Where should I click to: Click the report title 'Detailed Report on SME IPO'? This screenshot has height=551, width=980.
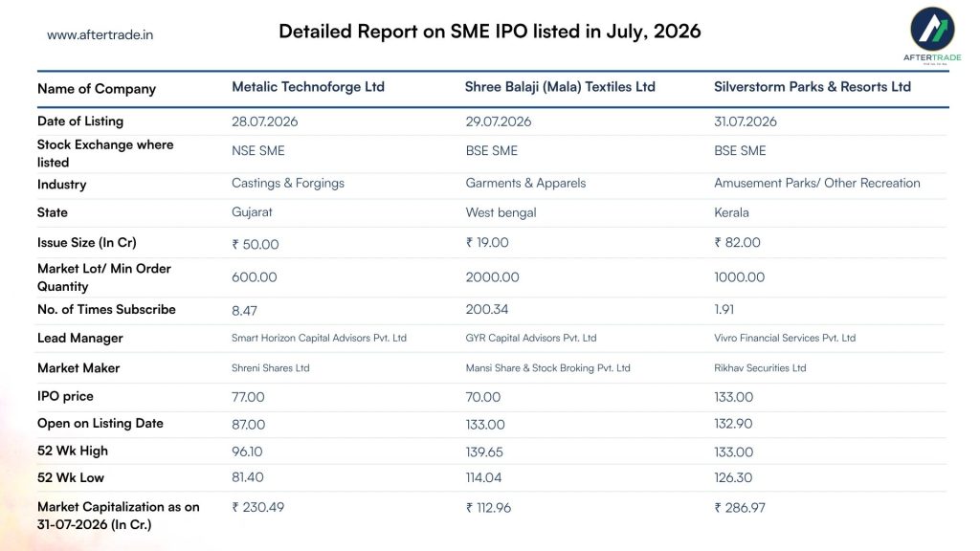click(x=489, y=32)
